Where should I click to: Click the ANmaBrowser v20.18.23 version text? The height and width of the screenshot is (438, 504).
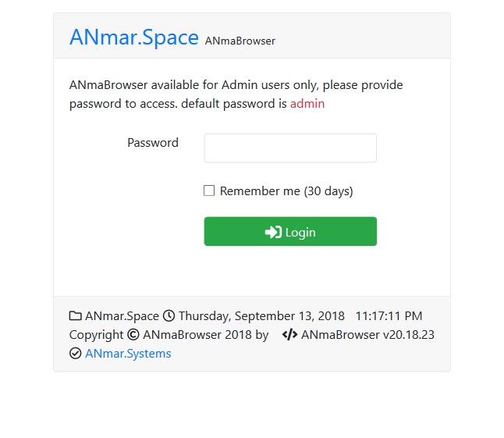click(367, 335)
